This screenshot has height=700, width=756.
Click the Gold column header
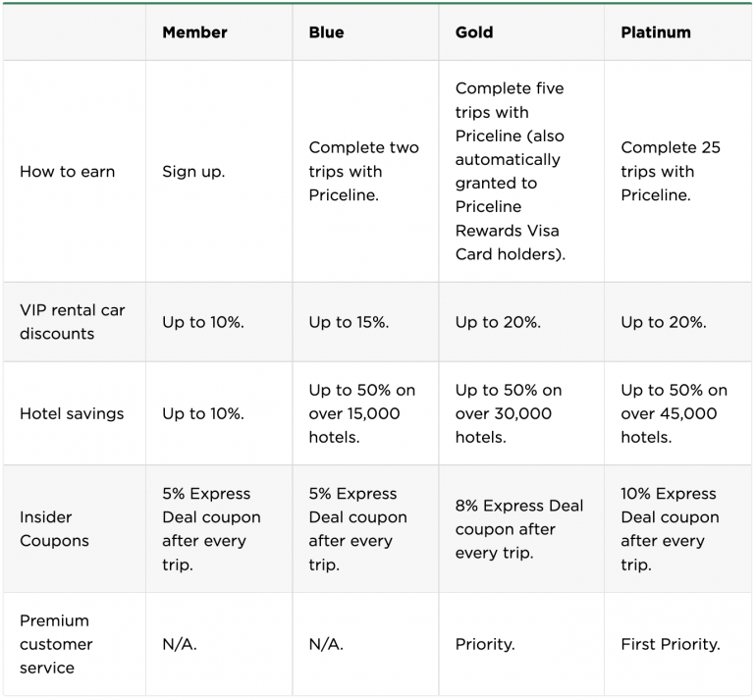coord(474,32)
